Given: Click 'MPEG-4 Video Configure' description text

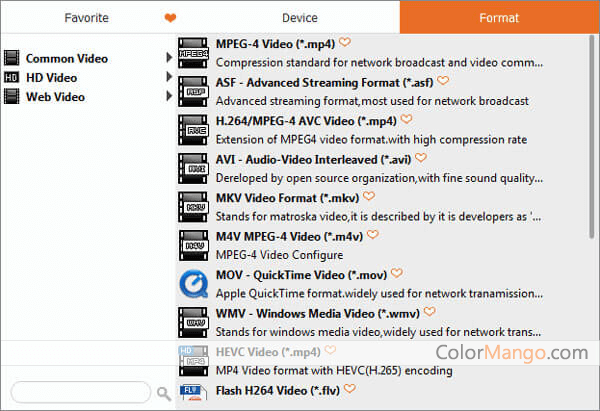Looking at the screenshot, I should click(x=279, y=255).
